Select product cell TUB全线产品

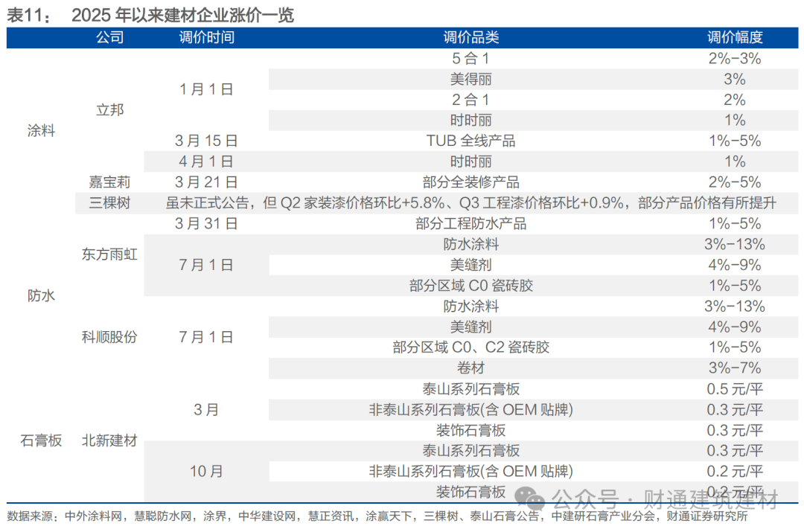471,141
